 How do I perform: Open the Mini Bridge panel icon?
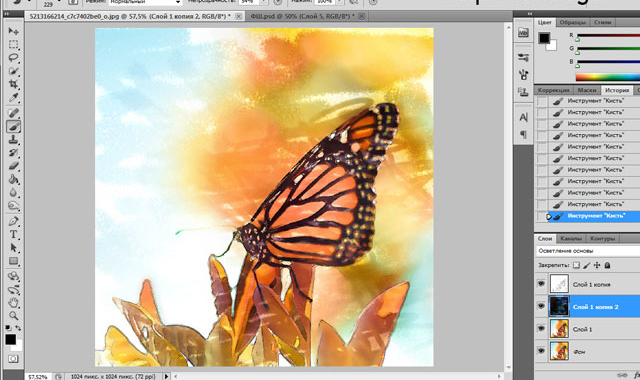(523, 33)
